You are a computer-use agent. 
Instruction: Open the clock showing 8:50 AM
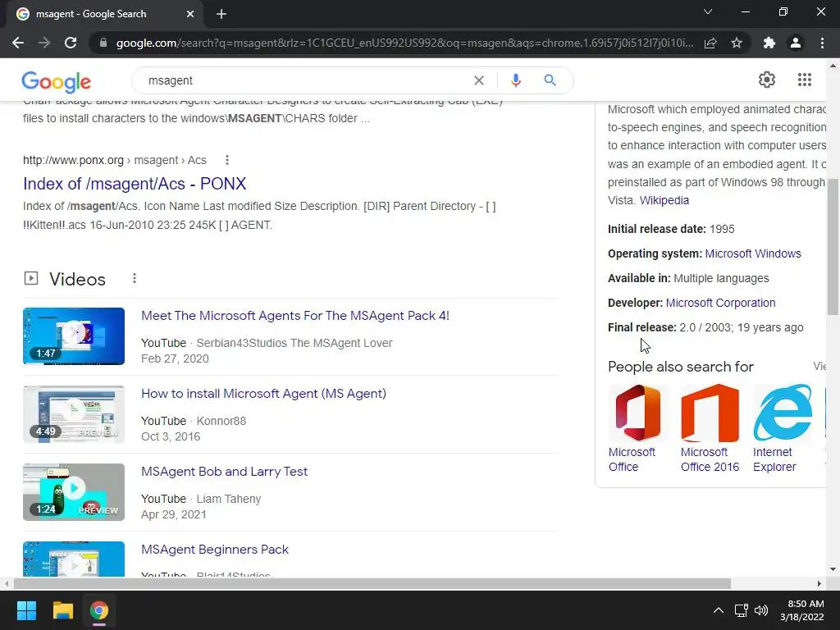pyautogui.click(x=802, y=610)
